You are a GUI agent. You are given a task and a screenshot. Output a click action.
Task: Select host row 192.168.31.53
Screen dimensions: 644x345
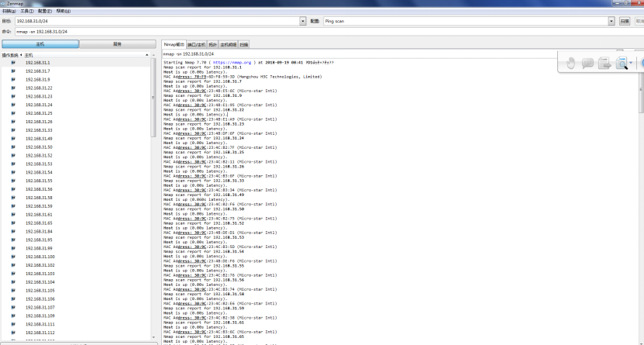coord(76,164)
